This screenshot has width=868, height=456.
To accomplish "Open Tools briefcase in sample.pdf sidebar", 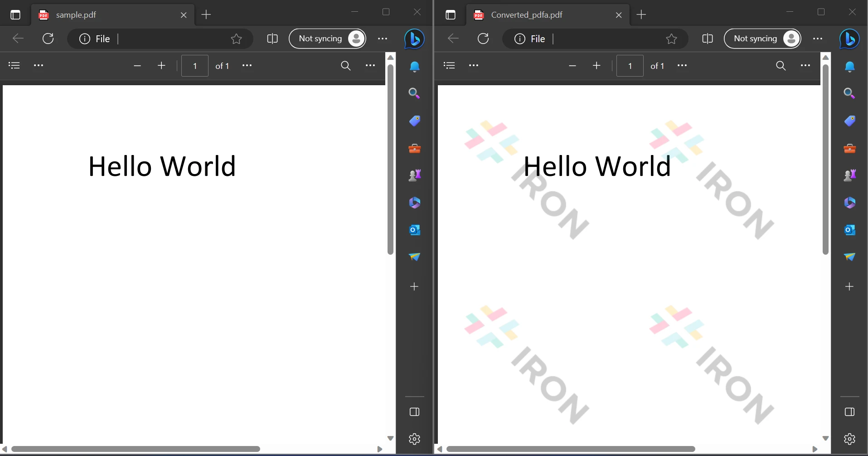I will pos(414,148).
